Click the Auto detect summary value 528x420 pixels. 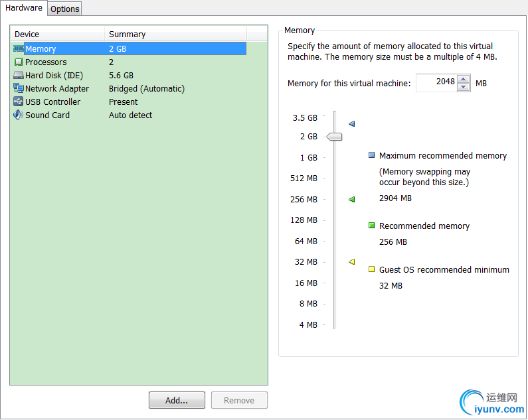pos(131,115)
